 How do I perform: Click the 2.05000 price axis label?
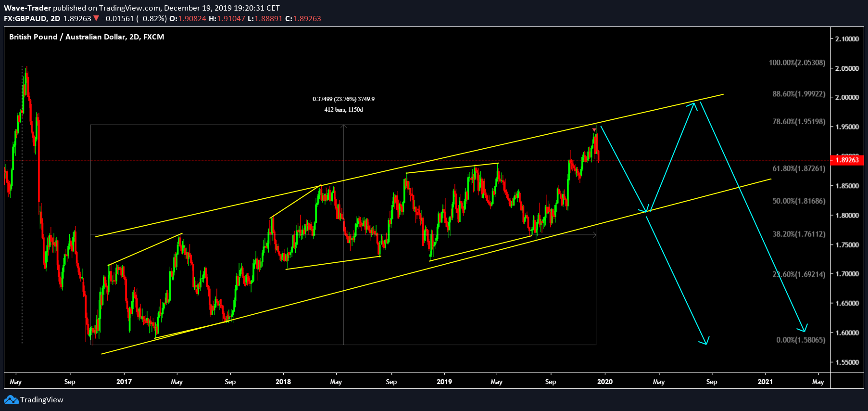point(847,68)
